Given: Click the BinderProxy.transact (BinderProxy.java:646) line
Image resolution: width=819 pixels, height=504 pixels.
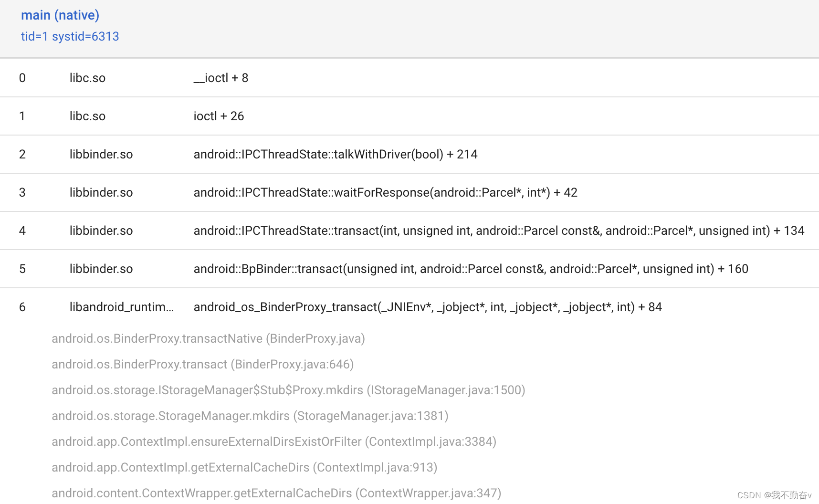Looking at the screenshot, I should (202, 364).
